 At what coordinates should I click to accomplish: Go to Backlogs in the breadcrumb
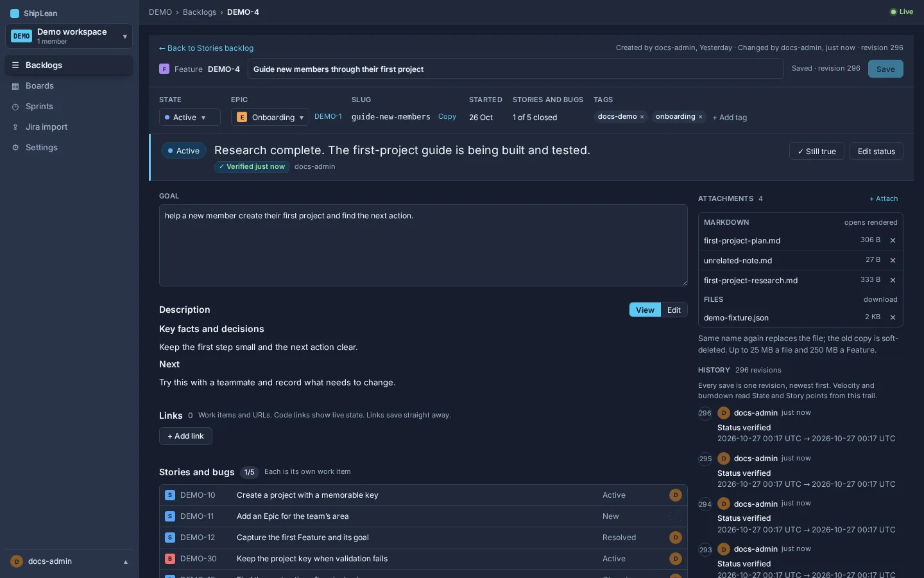(200, 12)
